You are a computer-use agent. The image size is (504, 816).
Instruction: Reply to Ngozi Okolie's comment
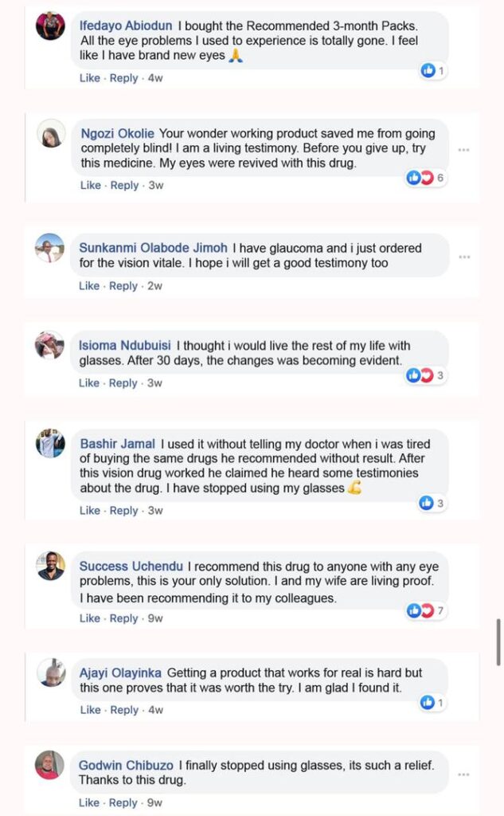tap(124, 186)
